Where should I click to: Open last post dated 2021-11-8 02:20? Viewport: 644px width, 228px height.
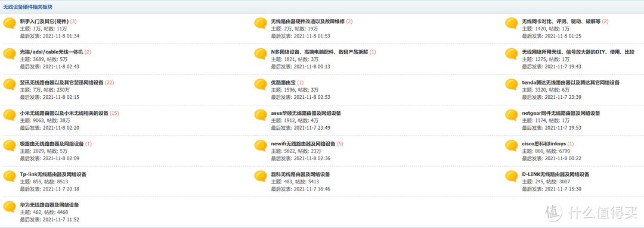(x=61, y=128)
